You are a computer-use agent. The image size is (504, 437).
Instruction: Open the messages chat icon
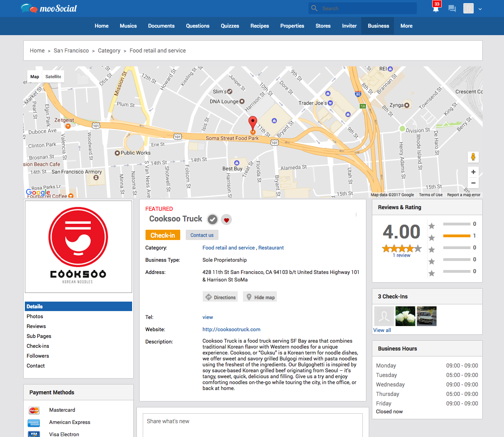click(x=452, y=8)
